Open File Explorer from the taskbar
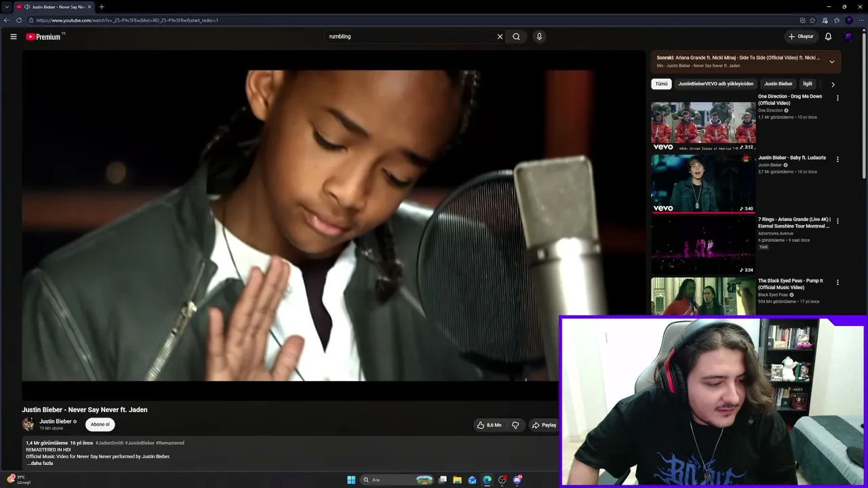The image size is (868, 488). 458,480
